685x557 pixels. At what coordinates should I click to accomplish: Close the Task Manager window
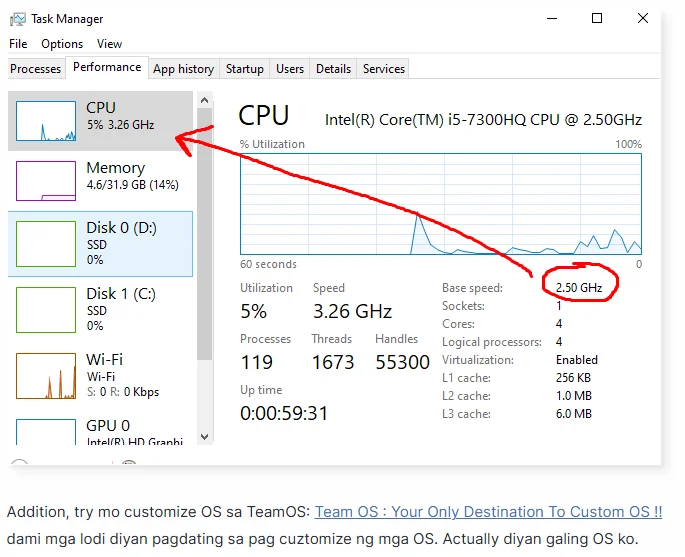pos(643,18)
